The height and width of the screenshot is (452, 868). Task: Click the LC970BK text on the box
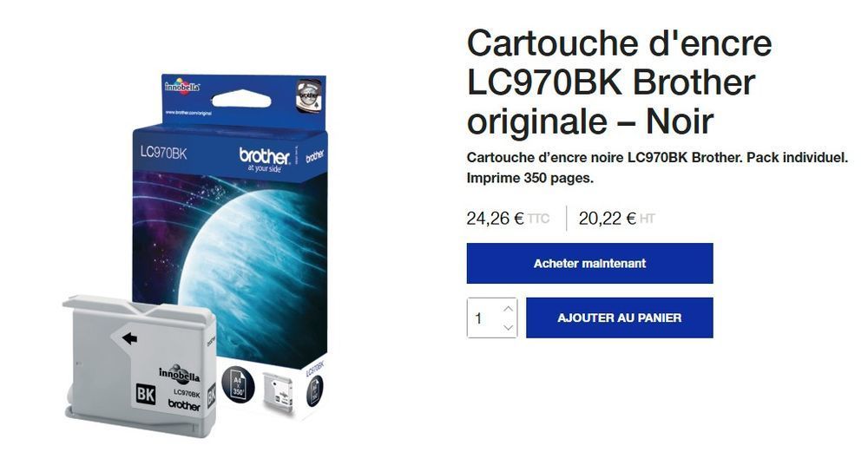(x=163, y=153)
